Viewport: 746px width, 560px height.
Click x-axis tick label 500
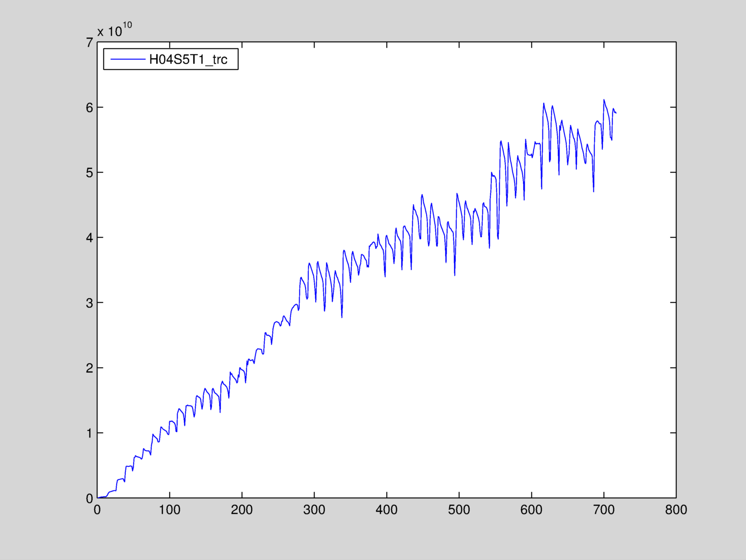(459, 510)
